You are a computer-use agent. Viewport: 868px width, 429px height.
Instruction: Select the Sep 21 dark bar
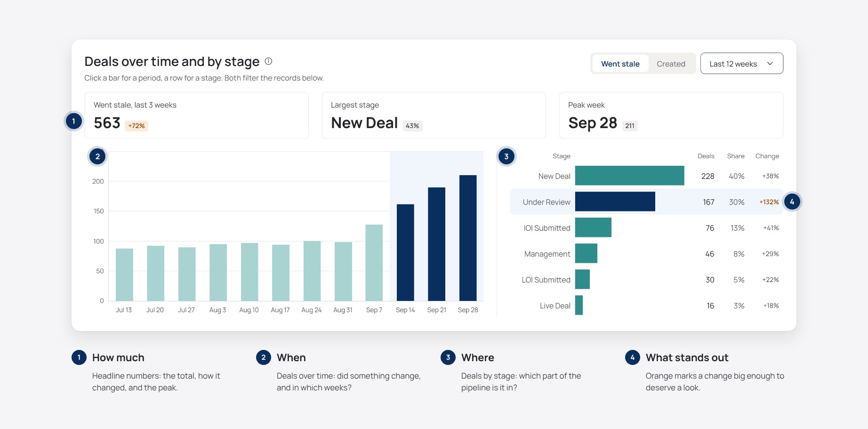point(436,244)
